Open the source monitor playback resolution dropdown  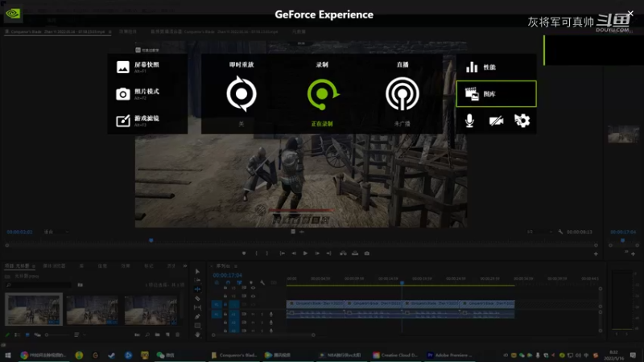tap(539, 232)
